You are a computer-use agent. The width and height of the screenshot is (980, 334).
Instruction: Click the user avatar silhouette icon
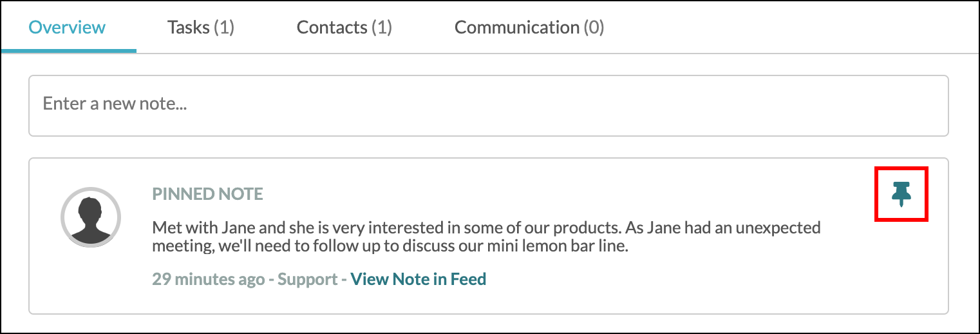click(91, 217)
